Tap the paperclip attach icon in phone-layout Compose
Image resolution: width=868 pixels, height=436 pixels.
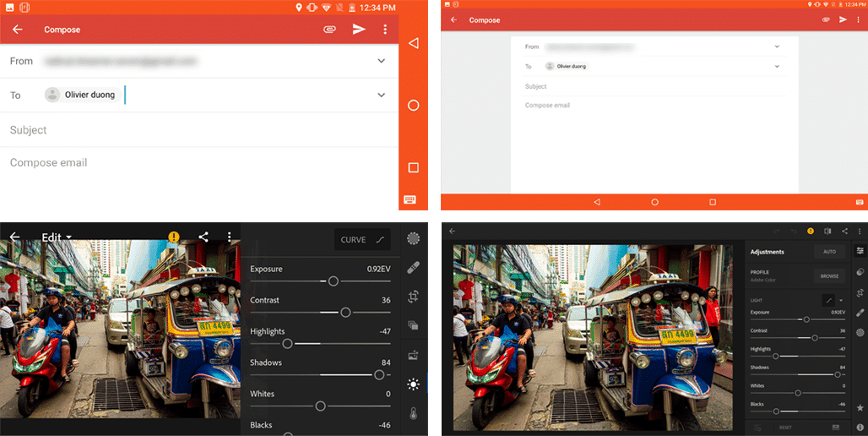pyautogui.click(x=330, y=30)
